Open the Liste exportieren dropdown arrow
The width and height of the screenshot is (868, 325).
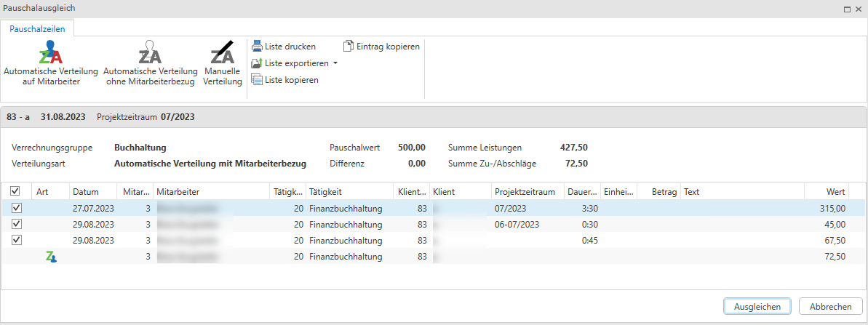point(335,63)
